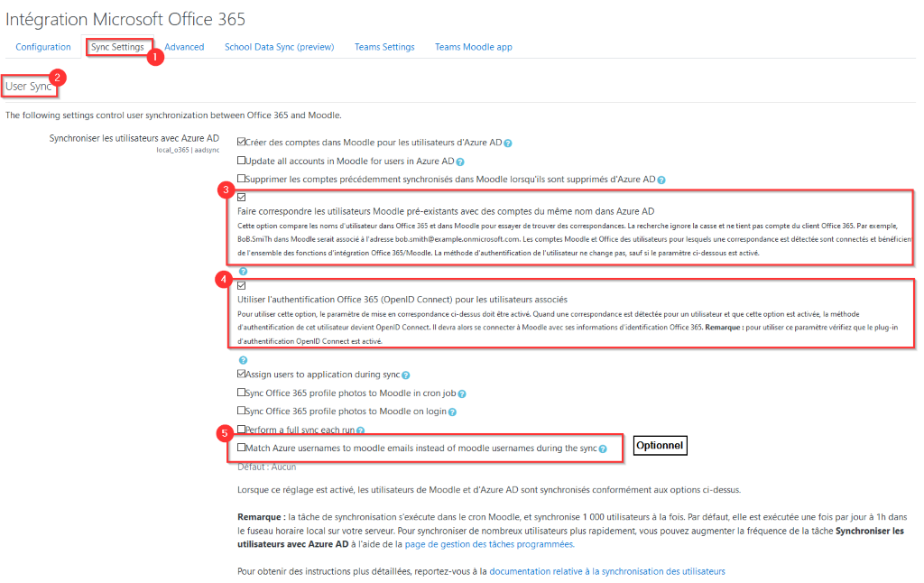This screenshot has width=924, height=583.
Task: Enable Match Azure usernames to moodle emails checkbox
Action: pos(241,448)
